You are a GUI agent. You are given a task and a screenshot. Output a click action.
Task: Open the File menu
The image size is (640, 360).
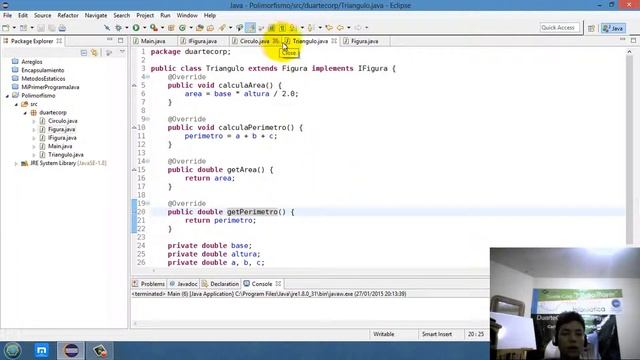tap(7, 16)
